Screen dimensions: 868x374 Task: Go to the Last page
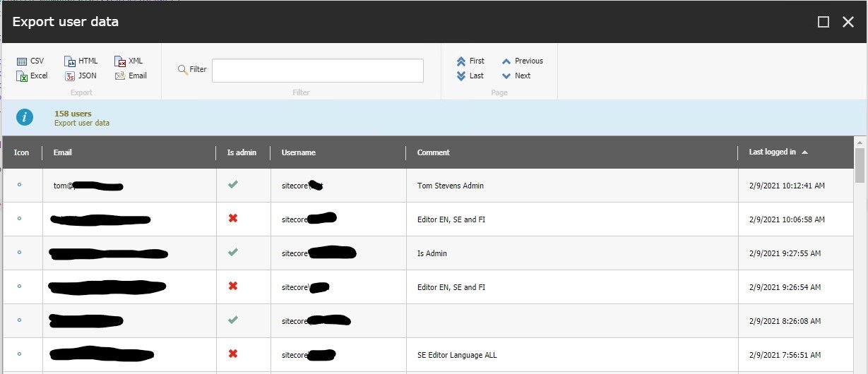click(470, 76)
